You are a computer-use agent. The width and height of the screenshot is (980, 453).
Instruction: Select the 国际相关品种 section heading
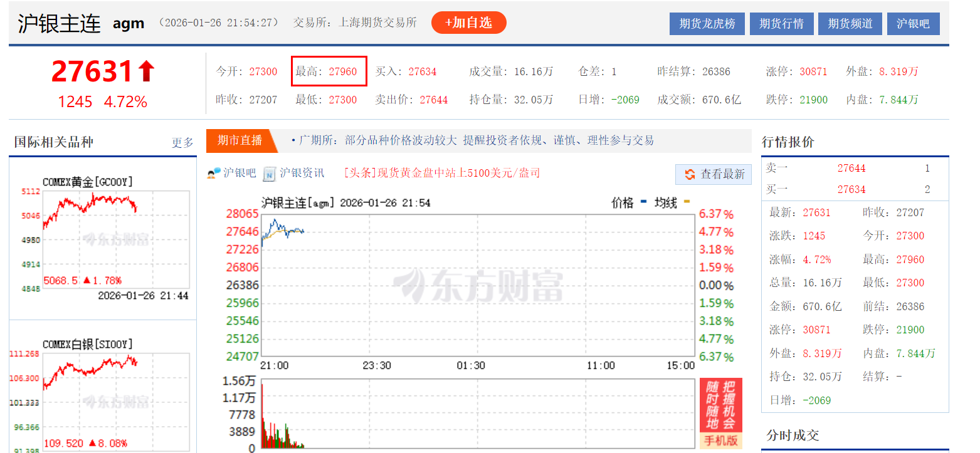(54, 142)
